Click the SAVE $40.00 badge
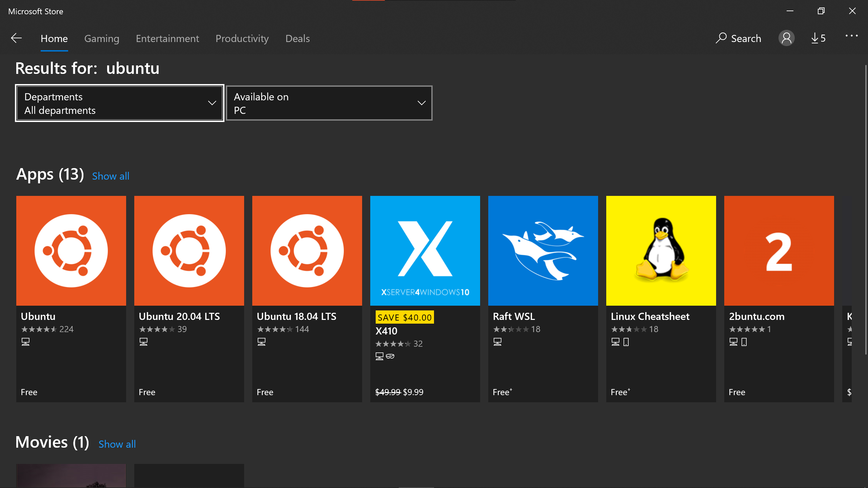 coord(405,317)
